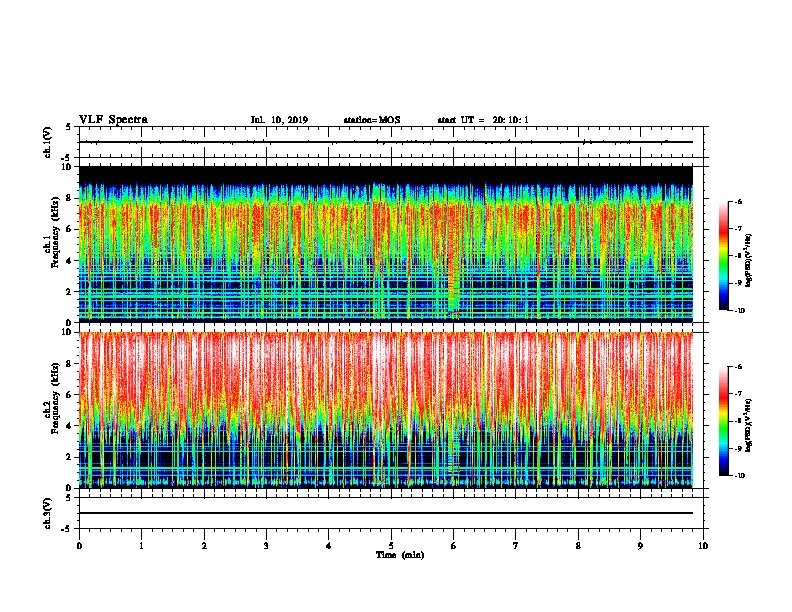Screen dimensions: 792x612
Task: Click the time axis tick label "10"
Action: pyautogui.click(x=703, y=546)
